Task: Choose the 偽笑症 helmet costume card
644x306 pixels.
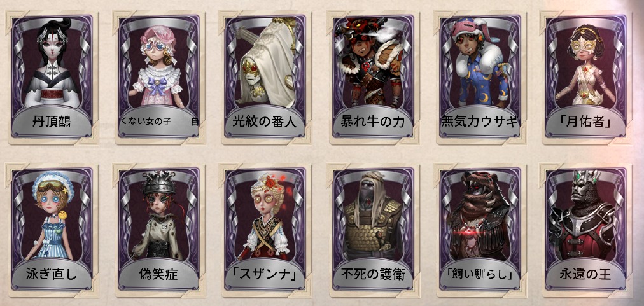Action: tap(159, 230)
